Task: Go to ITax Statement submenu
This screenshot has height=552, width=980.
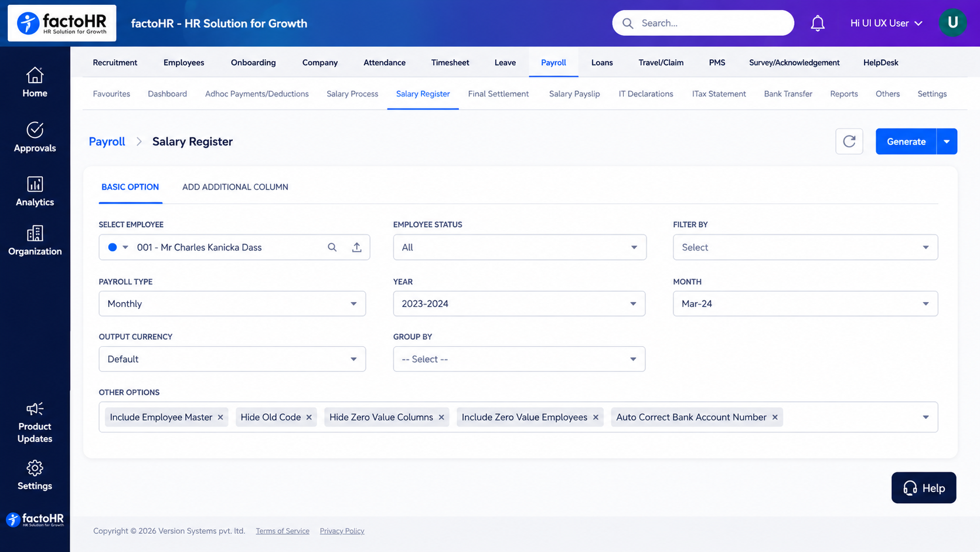Action: click(719, 94)
